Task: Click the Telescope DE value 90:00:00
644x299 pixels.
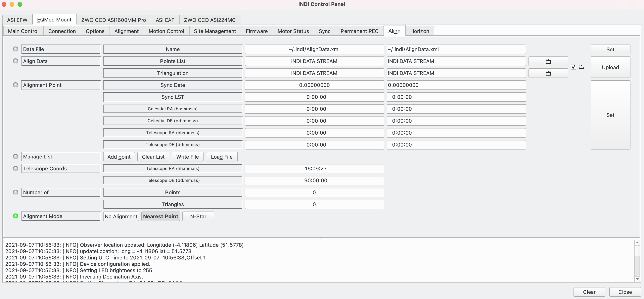Action: click(x=314, y=181)
